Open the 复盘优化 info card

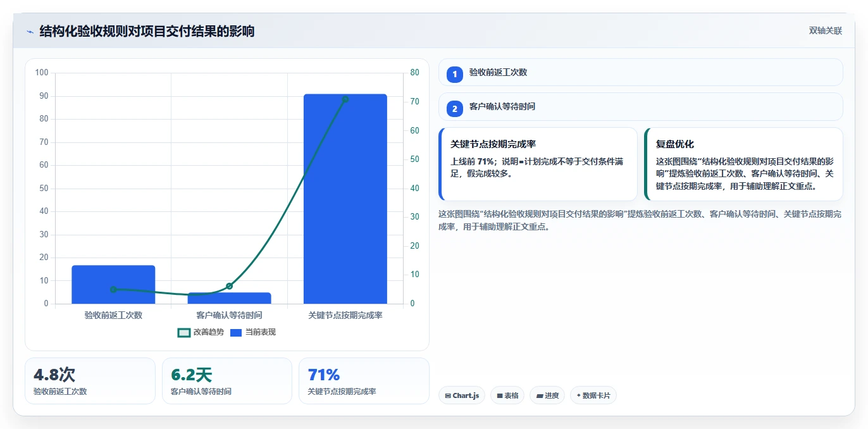(743, 164)
